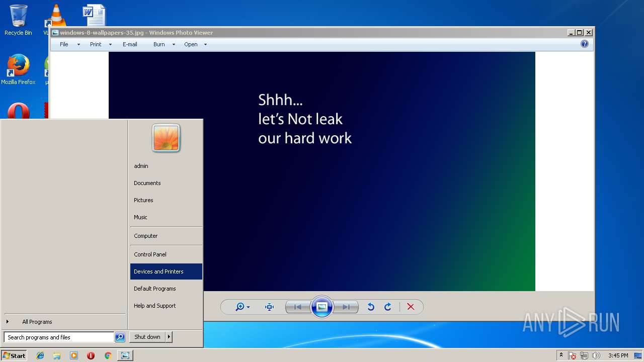The image size is (644, 362).
Task: Expand All Programs list
Action: point(36,322)
